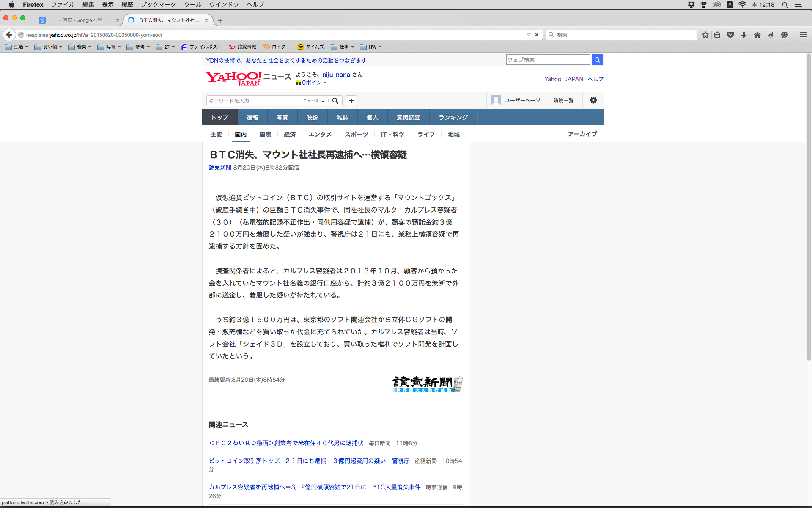Click the Yahoo settings gear icon

tap(593, 100)
